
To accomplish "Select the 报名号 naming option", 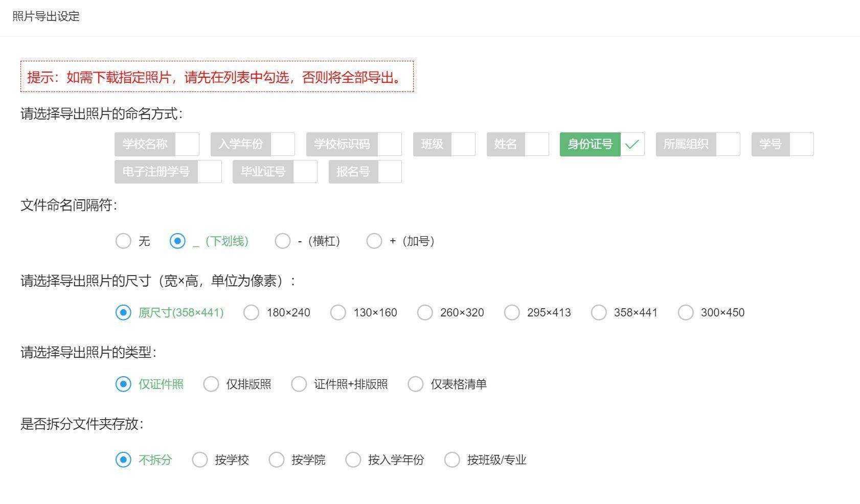I will [353, 171].
